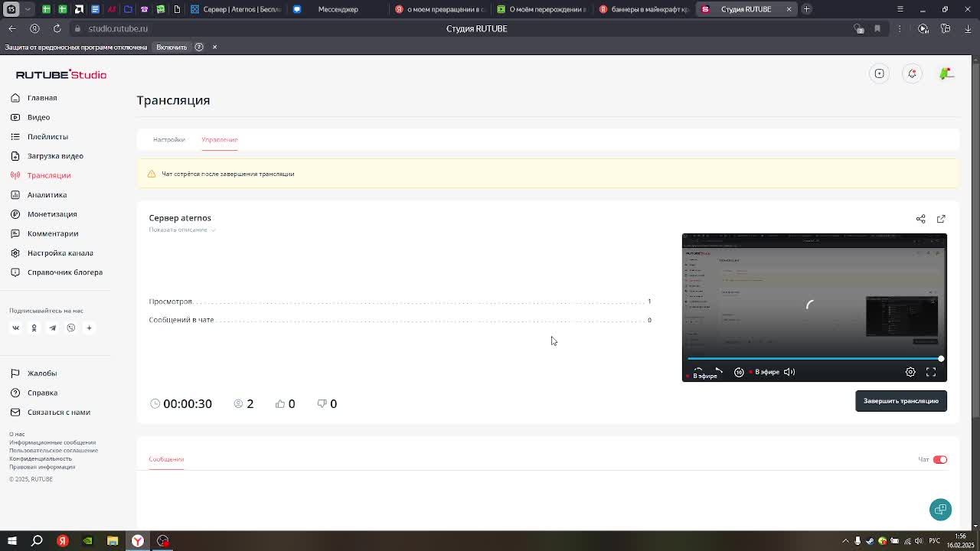Click the player progress slider handle
This screenshot has height=551, width=980.
click(x=941, y=358)
